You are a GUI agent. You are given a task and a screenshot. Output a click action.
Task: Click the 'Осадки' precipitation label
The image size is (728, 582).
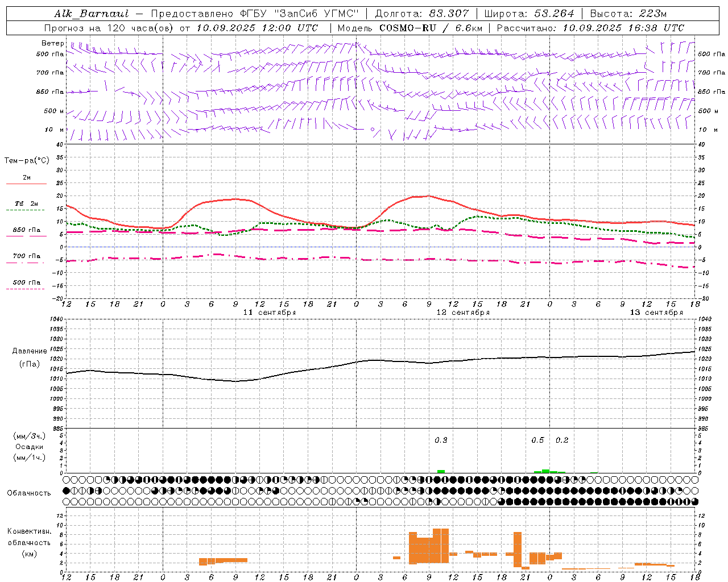pos(30,447)
